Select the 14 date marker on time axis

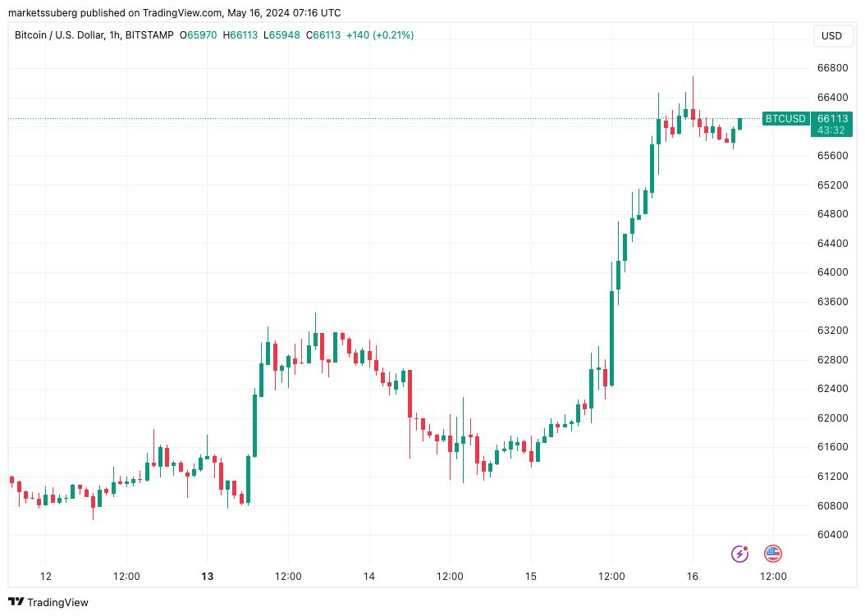click(x=369, y=577)
